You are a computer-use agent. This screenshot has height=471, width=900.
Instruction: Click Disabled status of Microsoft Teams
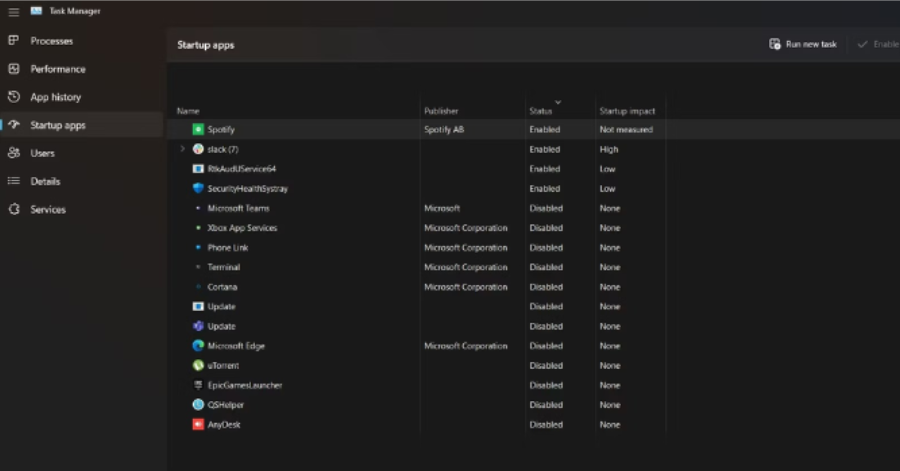point(546,208)
